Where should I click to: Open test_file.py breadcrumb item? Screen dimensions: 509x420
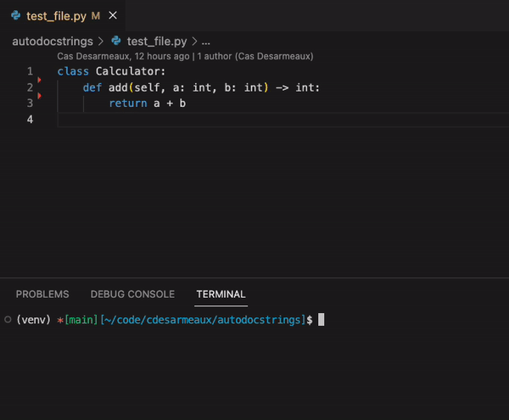coord(157,42)
